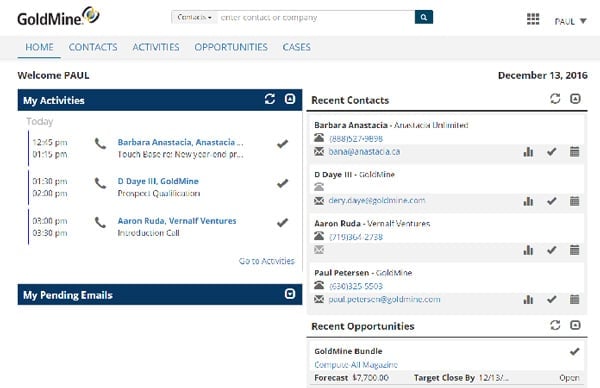
Task: Open bar chart icon for Aaron Ruda contact
Action: tap(528, 250)
